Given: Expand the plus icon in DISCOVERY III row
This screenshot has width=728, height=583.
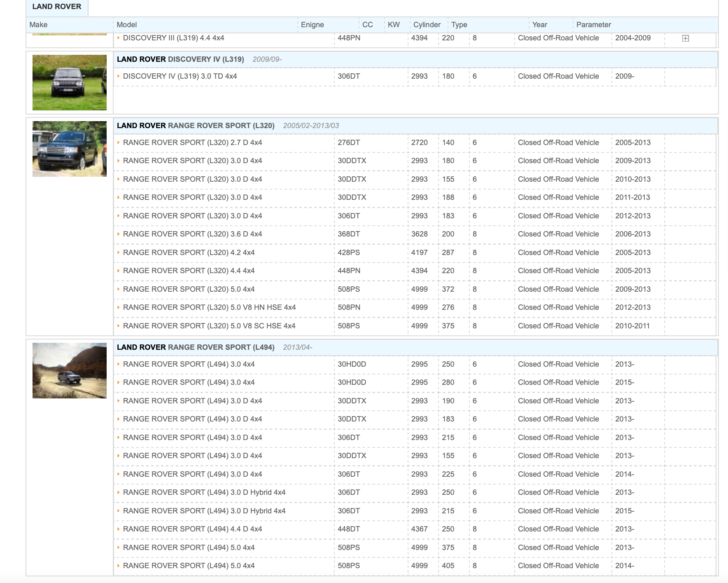Looking at the screenshot, I should click(x=685, y=38).
